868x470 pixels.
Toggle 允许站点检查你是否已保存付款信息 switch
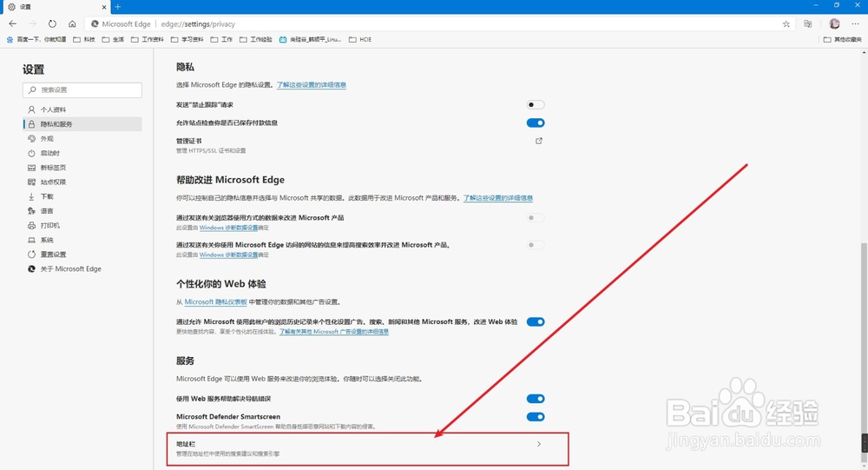tap(536, 123)
